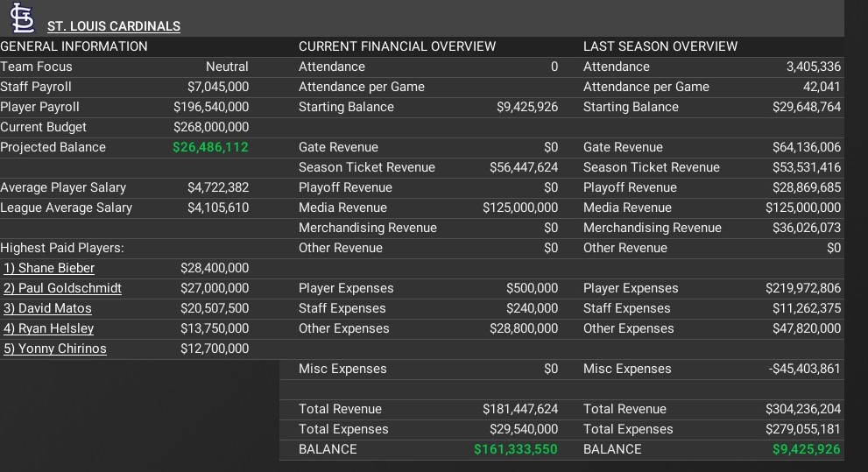This screenshot has width=868, height=472.
Task: Select current Season Ticket Revenue value $56,447,624
Action: (523, 167)
